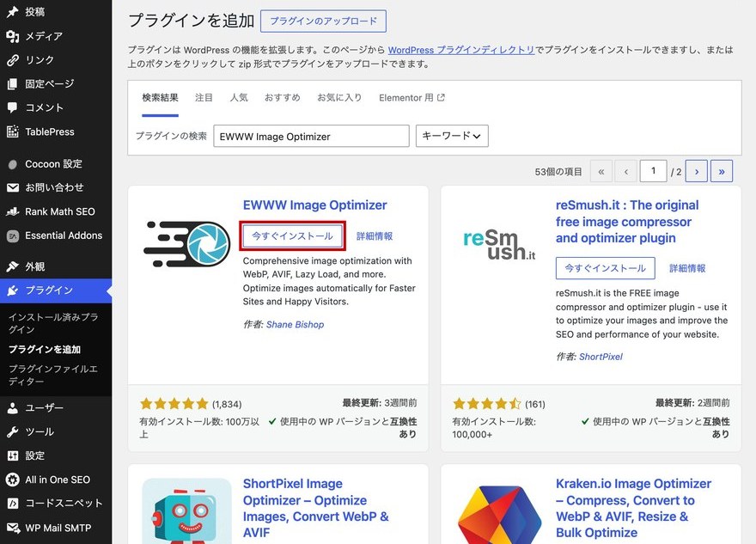Image resolution: width=756 pixels, height=544 pixels.
Task: Click the reSmush.it star rating
Action: [487, 404]
